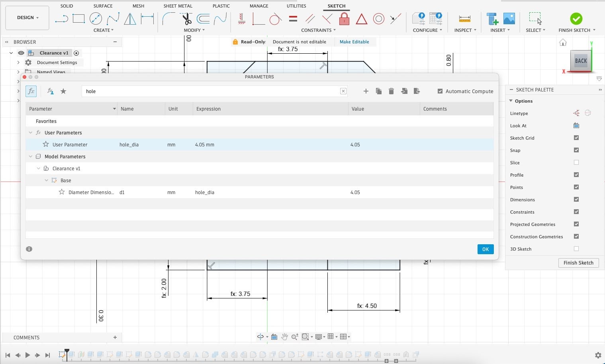The image size is (605, 364).
Task: Open the MODIFY dropdown menu
Action: [x=194, y=30]
